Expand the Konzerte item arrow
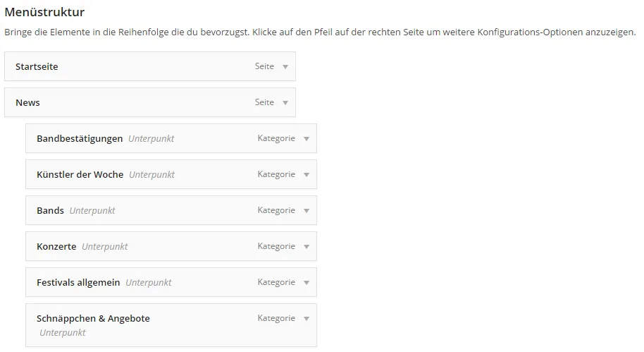Image resolution: width=644 pixels, height=352 pixels. click(x=306, y=246)
